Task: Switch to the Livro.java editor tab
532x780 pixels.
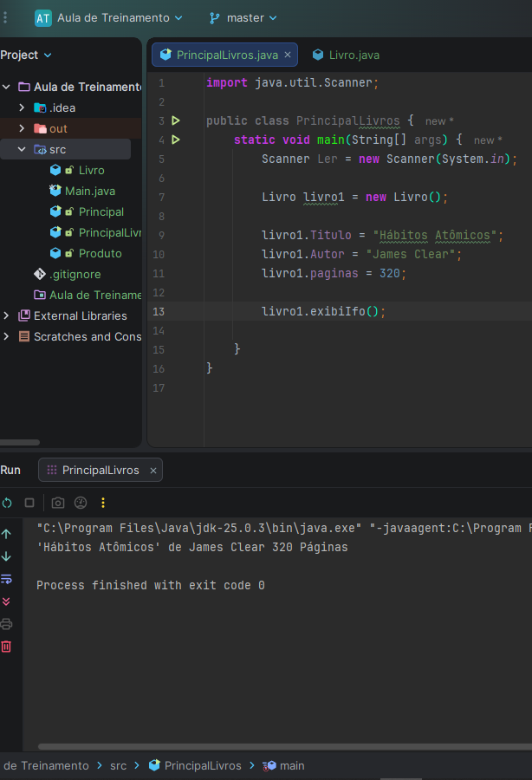Action: click(346, 55)
